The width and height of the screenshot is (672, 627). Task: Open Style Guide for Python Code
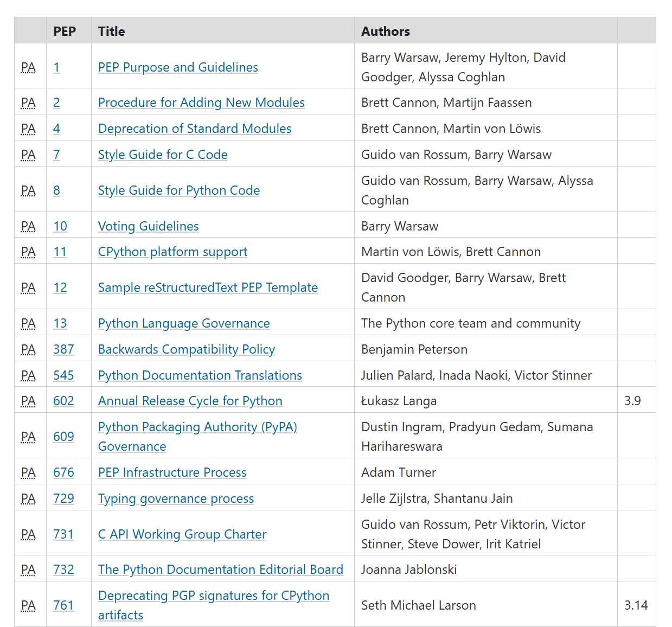(x=178, y=190)
